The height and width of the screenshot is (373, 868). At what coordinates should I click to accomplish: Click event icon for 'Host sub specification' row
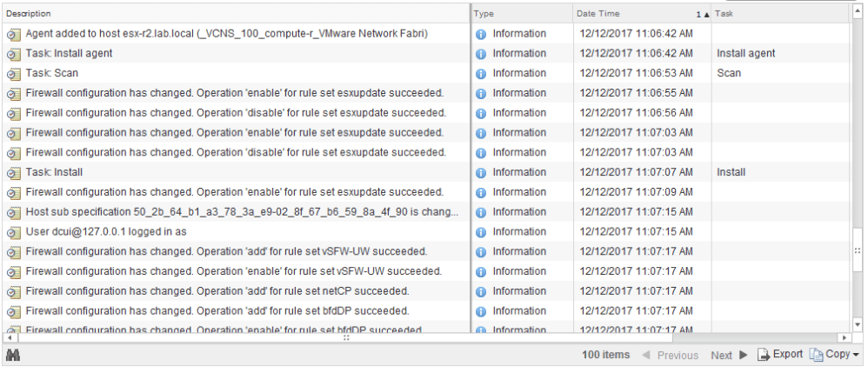(x=13, y=212)
